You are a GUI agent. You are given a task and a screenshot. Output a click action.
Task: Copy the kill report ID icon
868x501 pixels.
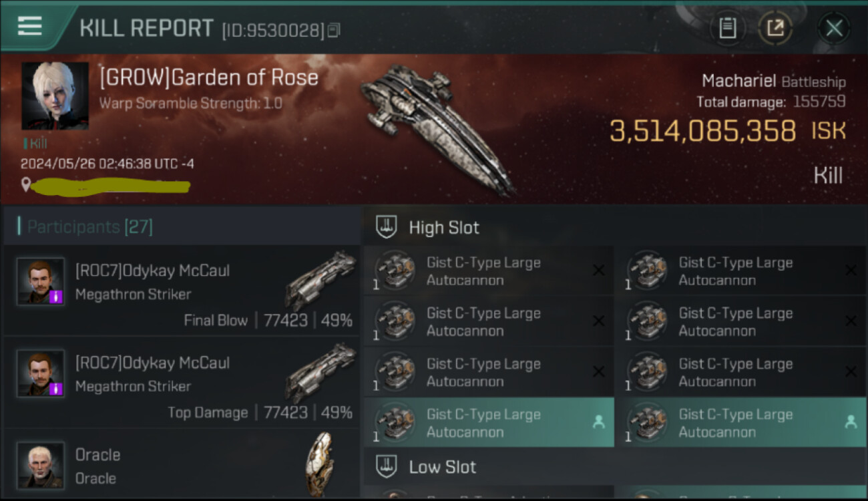coord(334,30)
